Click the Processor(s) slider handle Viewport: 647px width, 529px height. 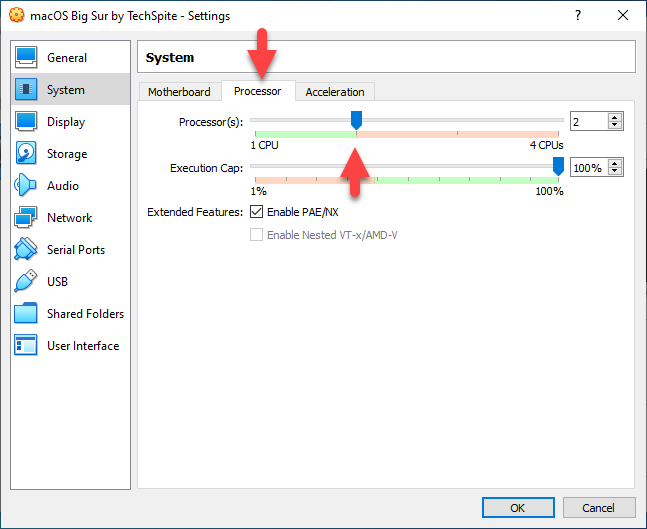tap(356, 120)
